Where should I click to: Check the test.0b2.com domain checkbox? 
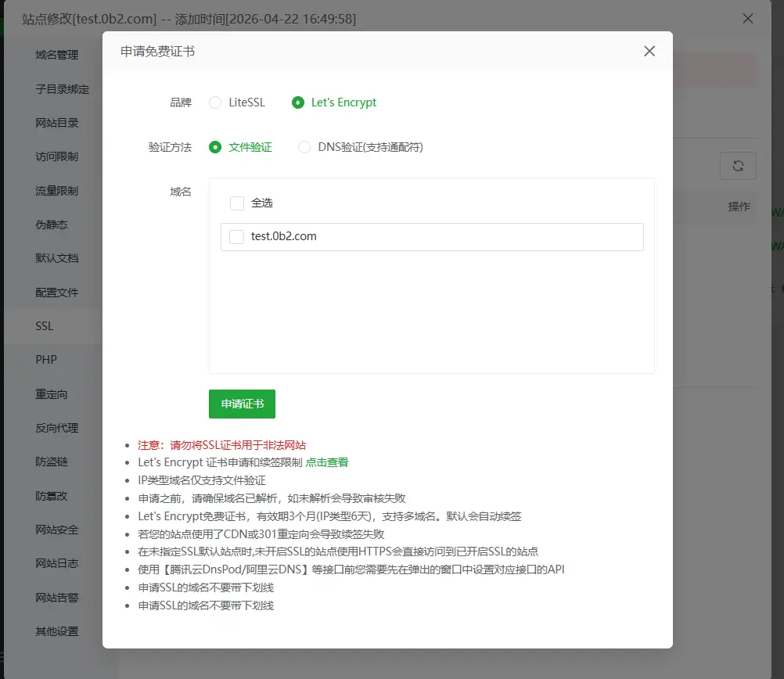coord(236,236)
